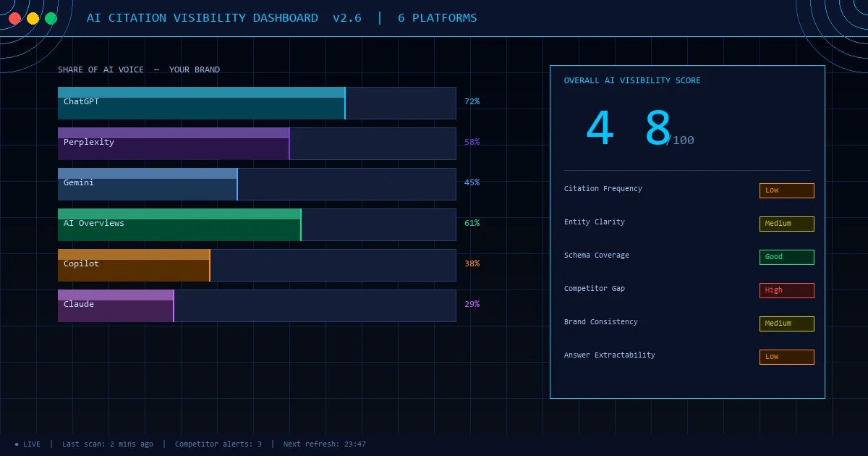Click the 29% Claude value
This screenshot has width=868, height=456.
(x=472, y=304)
